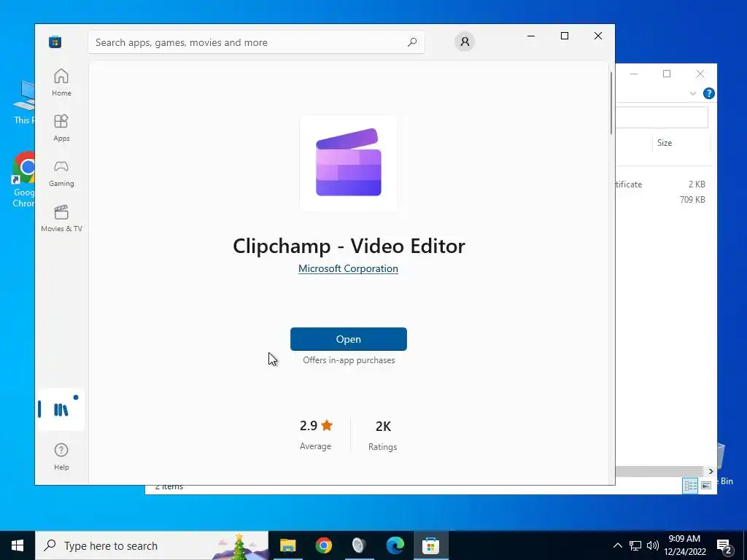Switch File Explorer to details view icon
The height and width of the screenshot is (560, 747).
click(x=690, y=485)
